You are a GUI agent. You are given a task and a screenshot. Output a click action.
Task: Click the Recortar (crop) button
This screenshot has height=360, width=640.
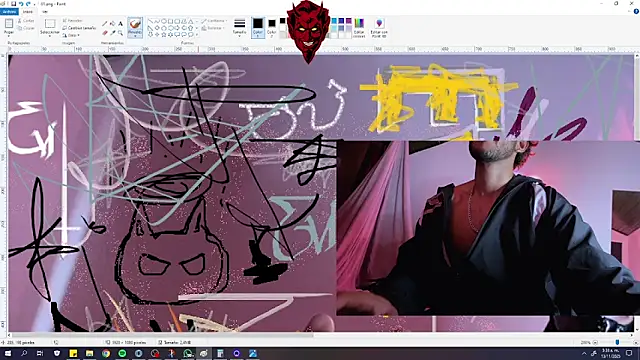pyautogui.click(x=73, y=20)
